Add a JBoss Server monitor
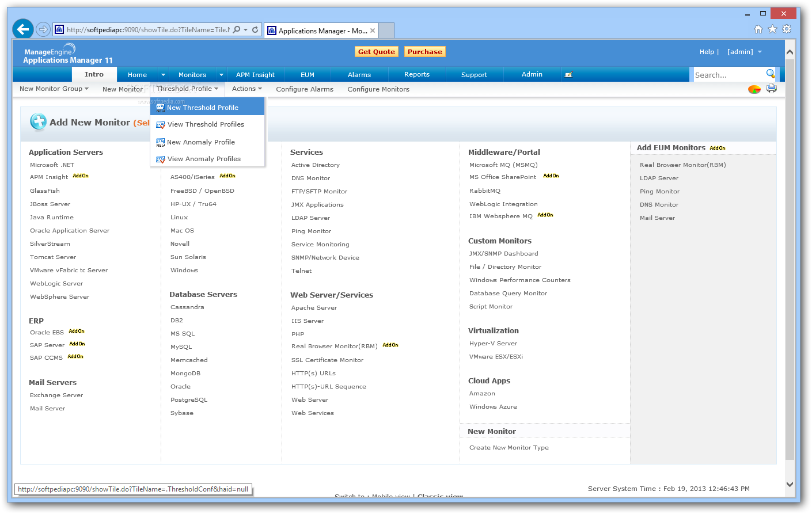The width and height of the screenshot is (812, 514). coord(50,204)
